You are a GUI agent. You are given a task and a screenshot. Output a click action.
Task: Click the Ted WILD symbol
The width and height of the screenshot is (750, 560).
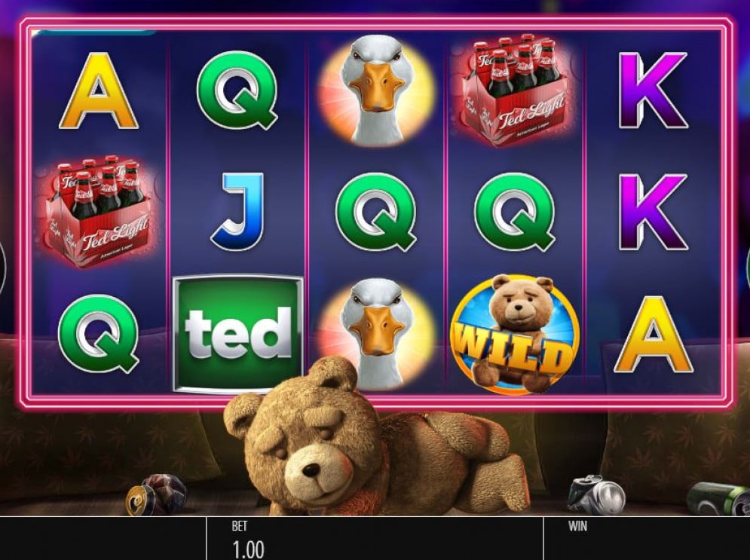point(515,334)
